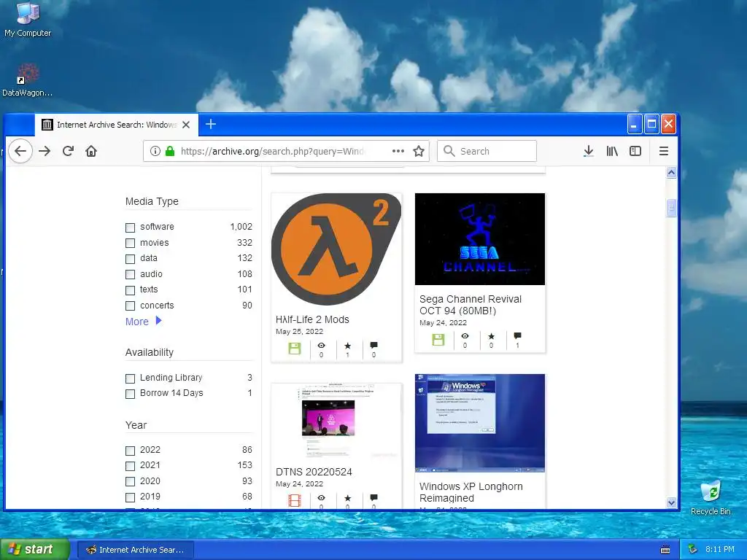Go back using the browser back arrow
The width and height of the screenshot is (747, 560).
tap(20, 152)
